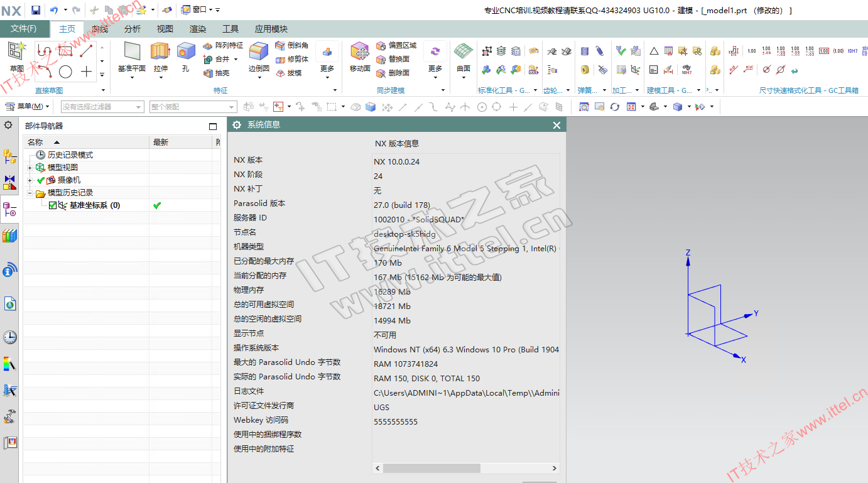Image resolution: width=868 pixels, height=483 pixels.
Task: Click the 删除面 delete face tool
Action: point(393,73)
